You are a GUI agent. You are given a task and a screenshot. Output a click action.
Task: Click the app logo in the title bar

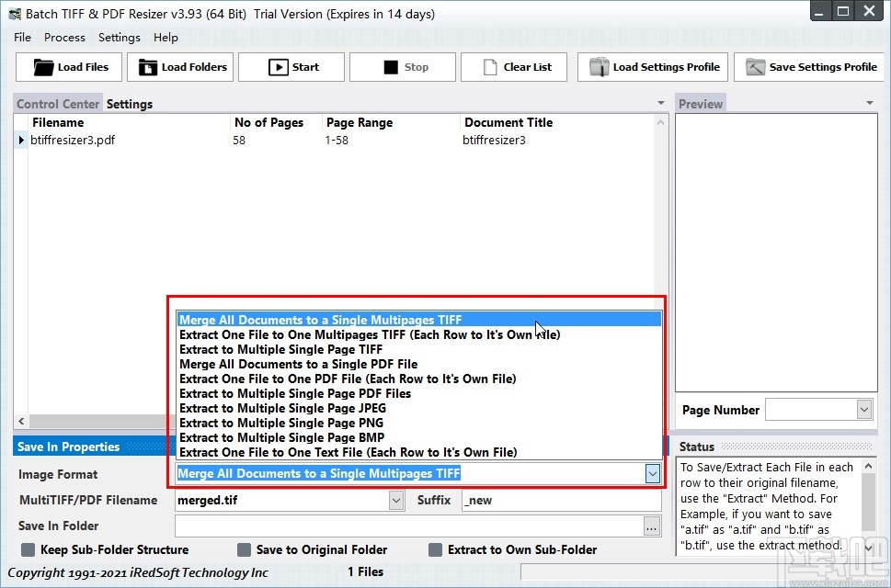(13, 12)
